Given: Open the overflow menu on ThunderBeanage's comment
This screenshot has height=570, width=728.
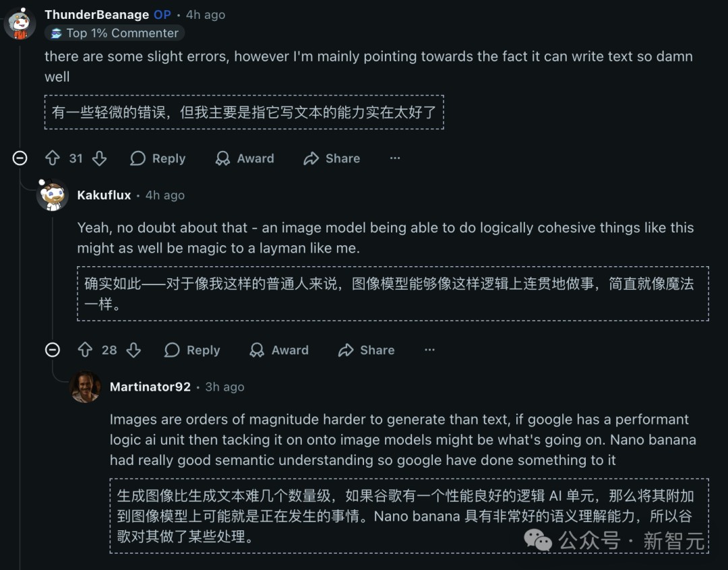Looking at the screenshot, I should point(394,158).
